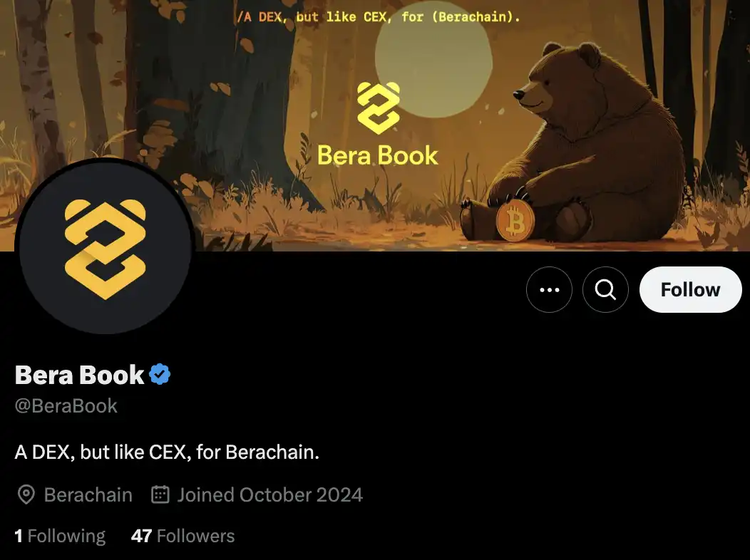
Task: Click the blue verified checkmark badge
Action: (160, 374)
